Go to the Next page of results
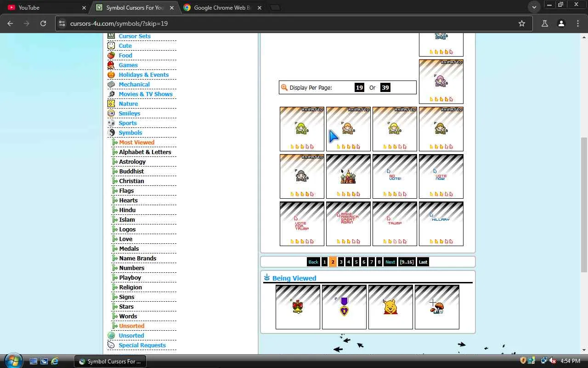This screenshot has width=588, height=368. [390, 262]
